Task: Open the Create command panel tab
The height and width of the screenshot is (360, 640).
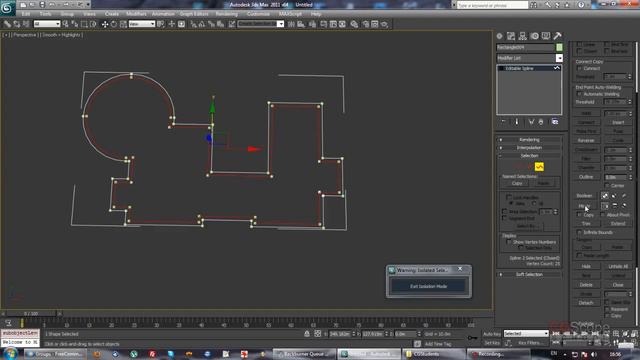Action: (x=499, y=36)
